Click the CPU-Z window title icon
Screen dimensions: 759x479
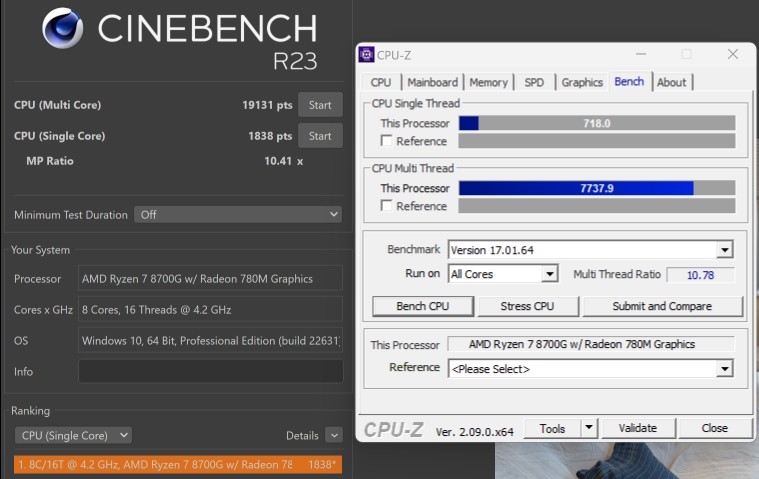point(366,55)
